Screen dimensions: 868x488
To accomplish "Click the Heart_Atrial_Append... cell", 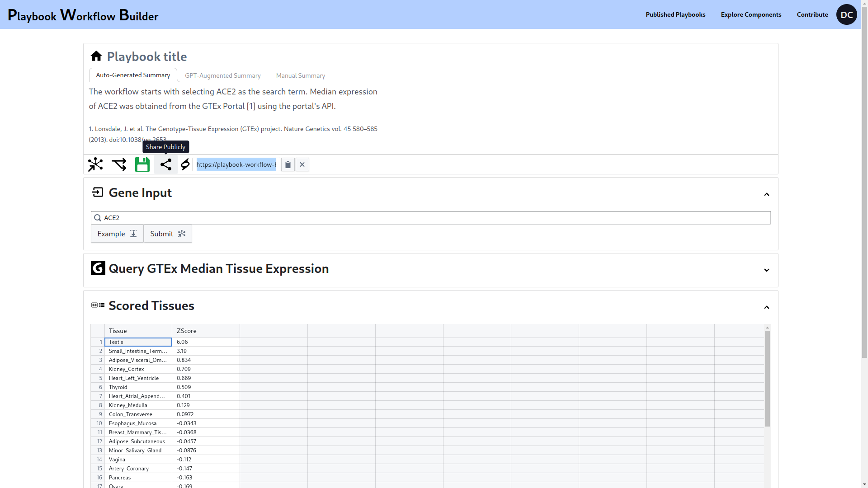I will tap(138, 396).
